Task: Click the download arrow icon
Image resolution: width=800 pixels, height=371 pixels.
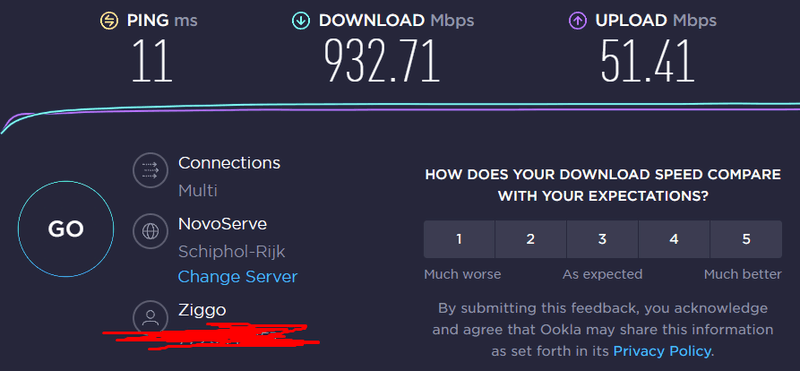Action: point(301,21)
